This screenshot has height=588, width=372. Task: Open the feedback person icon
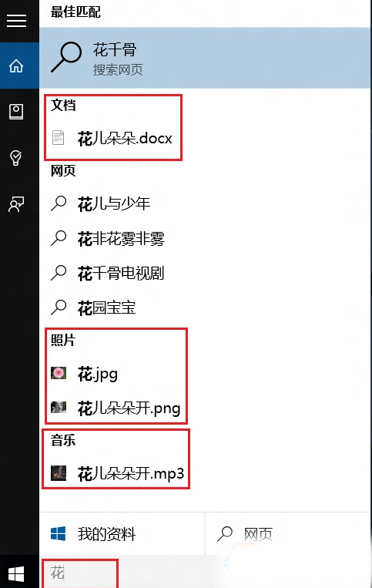[16, 204]
